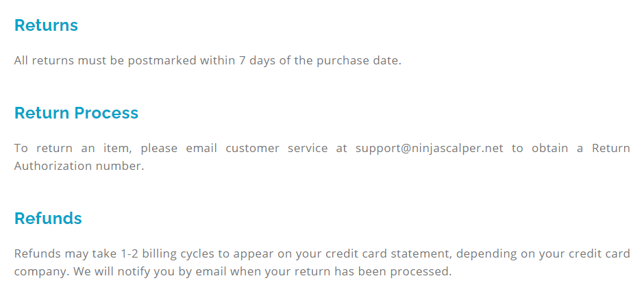Click the word "Authorization"
This screenshot has height=298, width=644.
pyautogui.click(x=60, y=166)
